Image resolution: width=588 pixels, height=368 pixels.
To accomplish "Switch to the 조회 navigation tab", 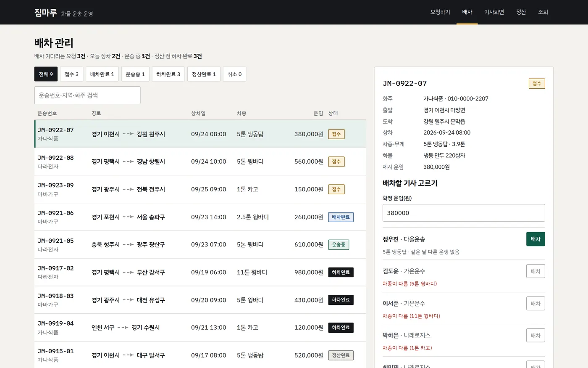I will 543,12.
